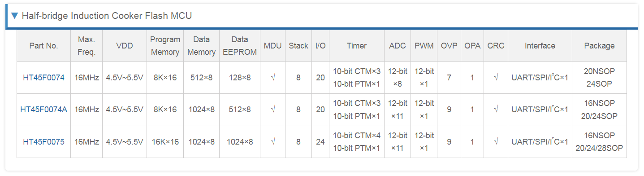Open the HT45F0074 part link
Screen dimensions: 644x176
[x=43, y=78]
